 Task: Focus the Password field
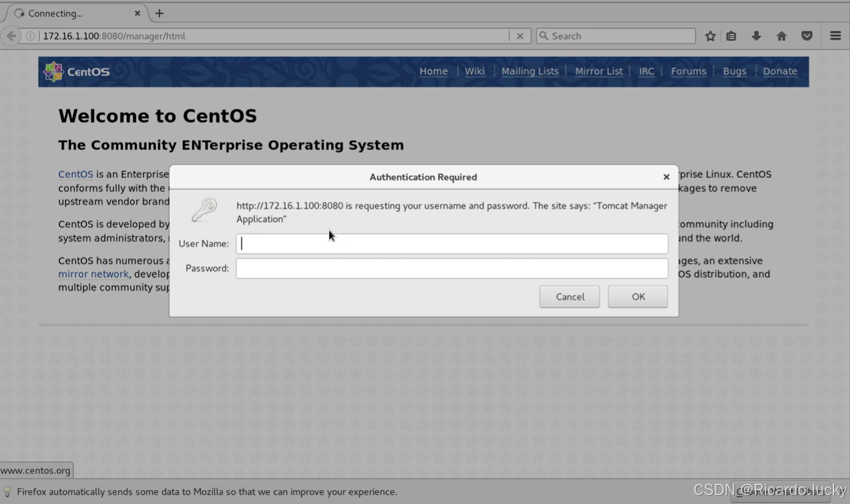click(x=452, y=268)
